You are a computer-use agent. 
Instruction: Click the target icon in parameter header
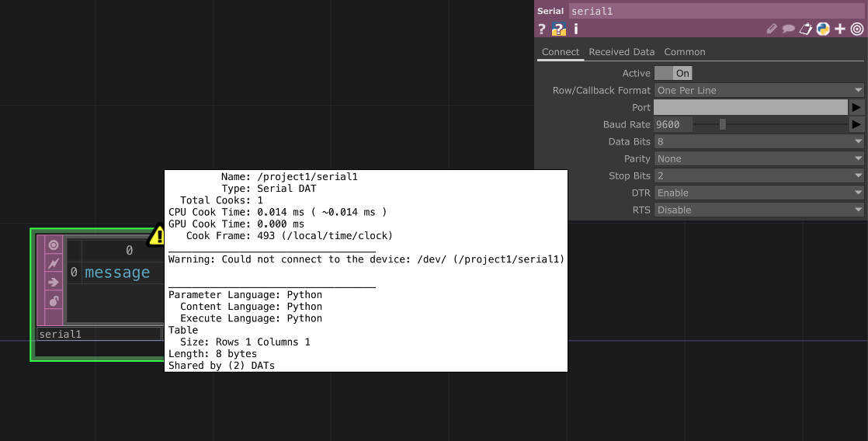click(x=857, y=29)
